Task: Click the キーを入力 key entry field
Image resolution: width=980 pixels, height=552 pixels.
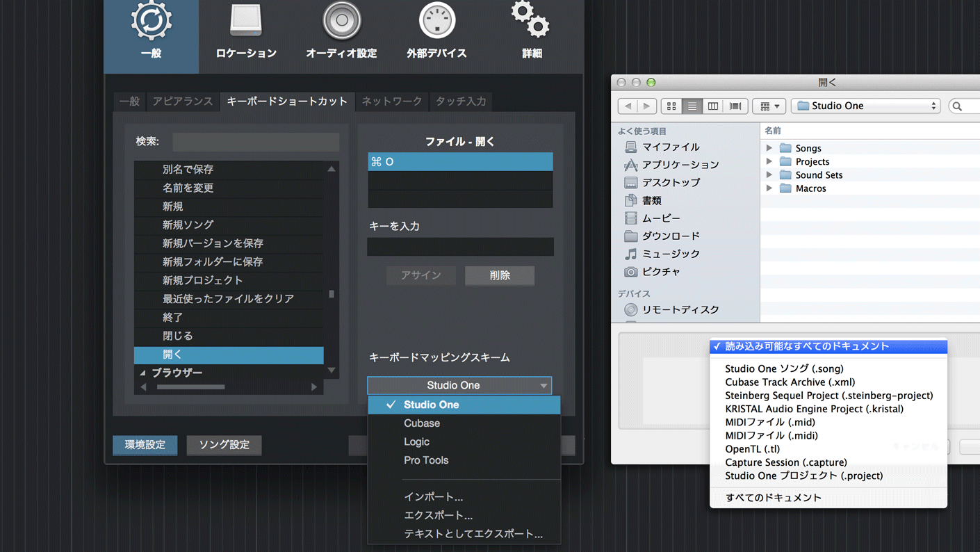Action: [460, 247]
